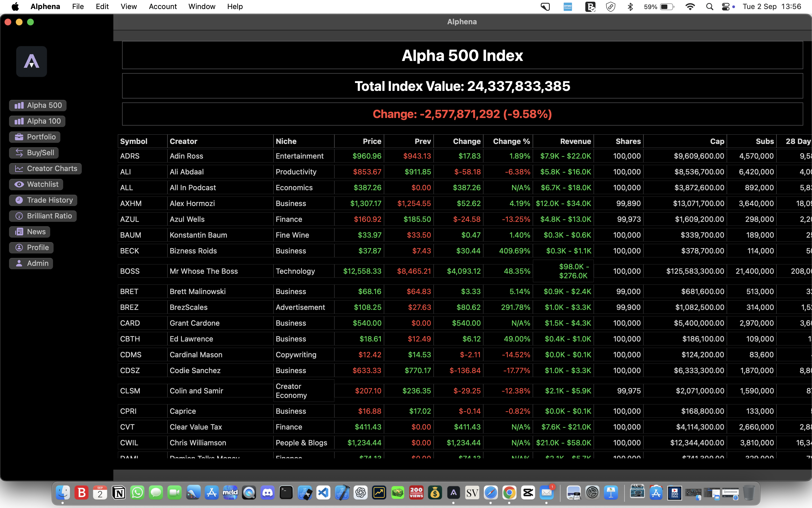
Task: Open Notion from the dock
Action: pos(119,493)
